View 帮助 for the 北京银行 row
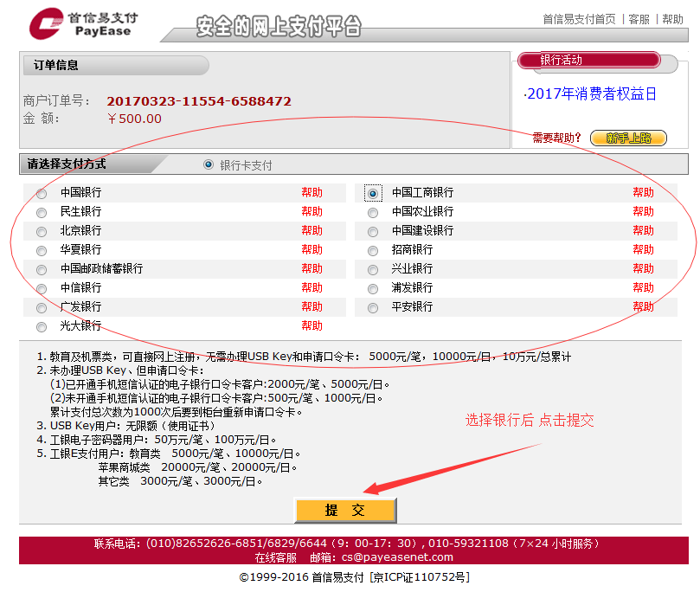Screen dimensions: 700x592 tap(311, 231)
